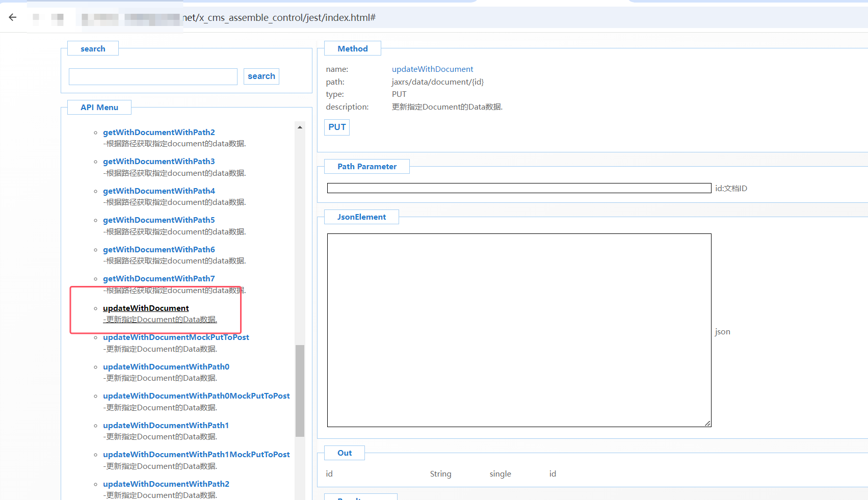Select updateWithDocumentWithPath1 API link
This screenshot has width=868, height=500.
click(x=166, y=426)
